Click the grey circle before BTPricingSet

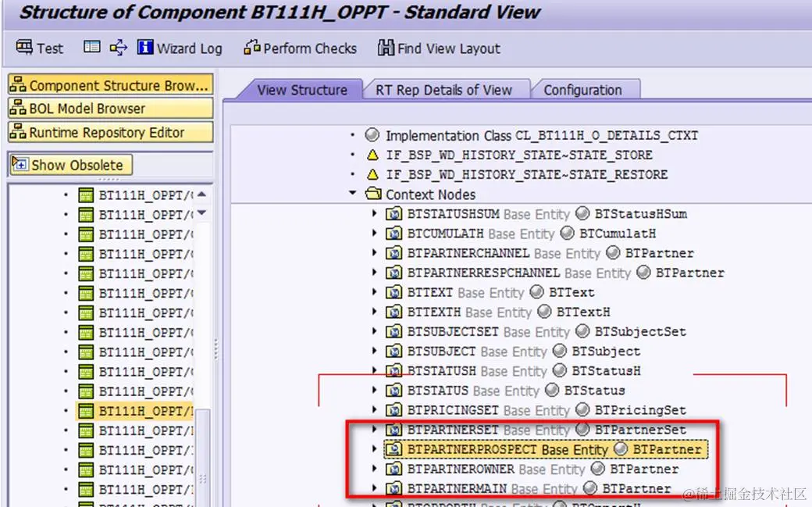click(582, 409)
